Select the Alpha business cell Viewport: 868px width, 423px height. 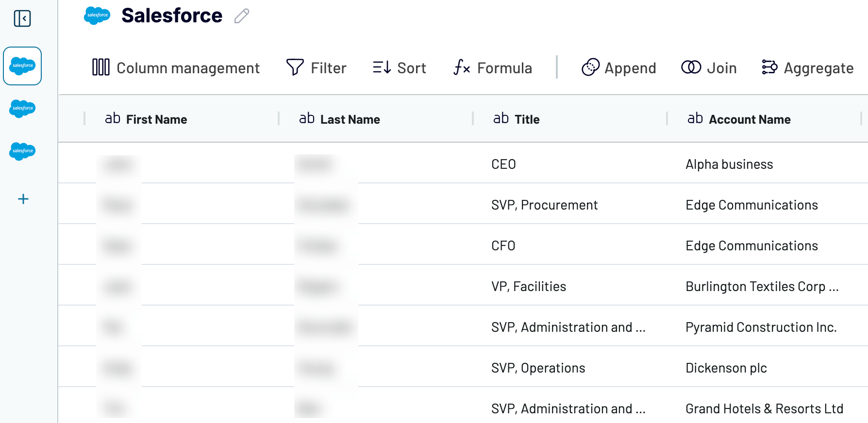click(x=729, y=164)
